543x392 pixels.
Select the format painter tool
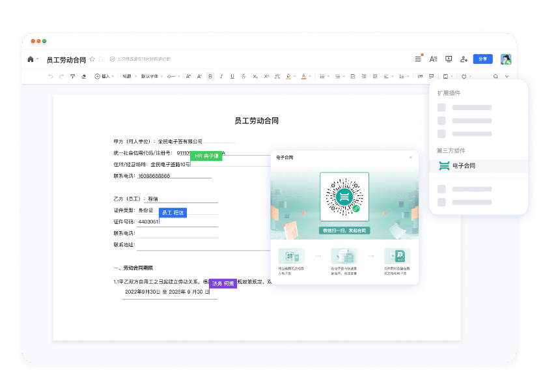click(x=73, y=76)
